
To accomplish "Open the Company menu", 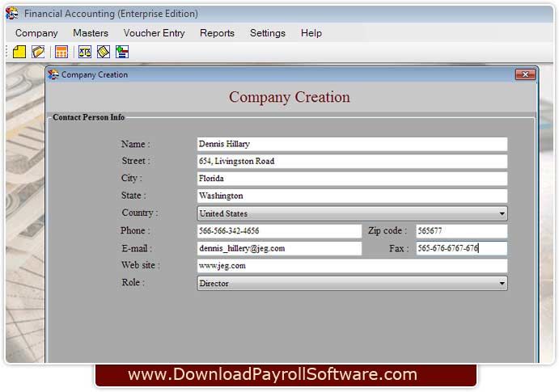I will [x=36, y=33].
